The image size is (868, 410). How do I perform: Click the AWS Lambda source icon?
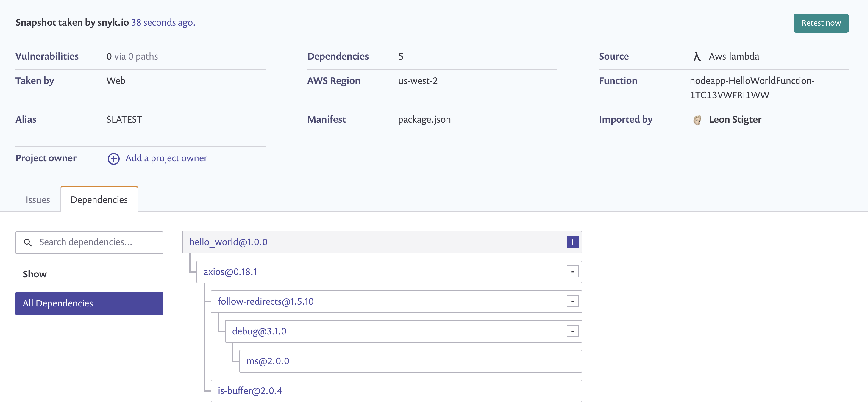coord(697,56)
